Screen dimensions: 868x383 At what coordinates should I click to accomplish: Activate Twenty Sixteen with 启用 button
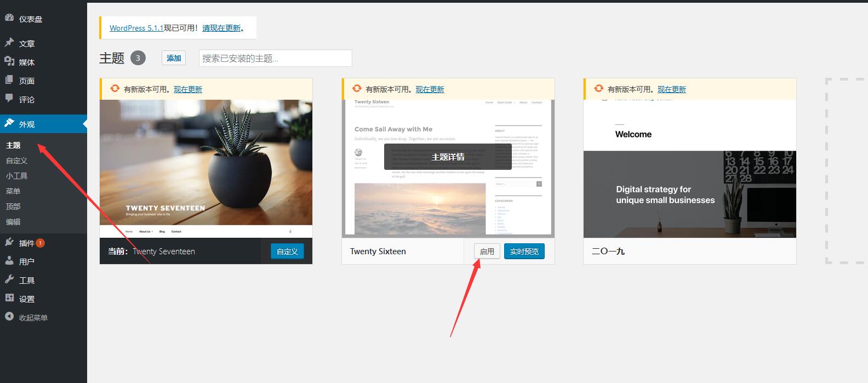487,251
